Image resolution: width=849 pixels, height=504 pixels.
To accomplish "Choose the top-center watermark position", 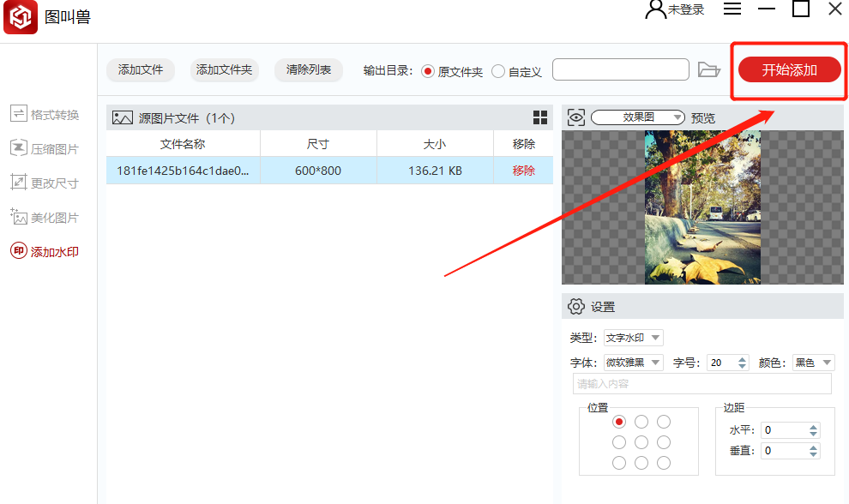I will [x=641, y=422].
